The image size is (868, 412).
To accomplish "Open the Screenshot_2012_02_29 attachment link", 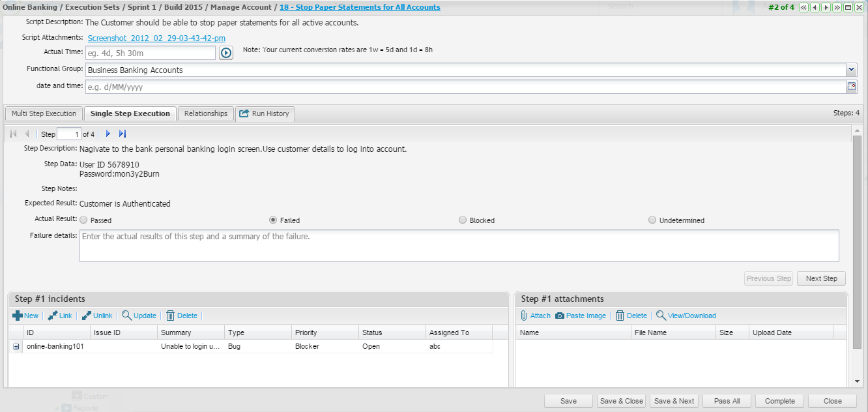I will (x=156, y=38).
